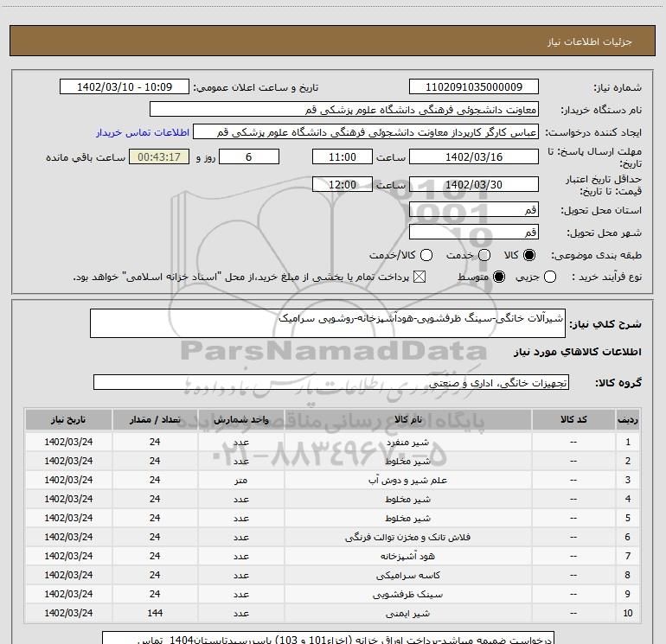Click شیر مخلوط in row 5
666x644 pixels.
click(407, 519)
